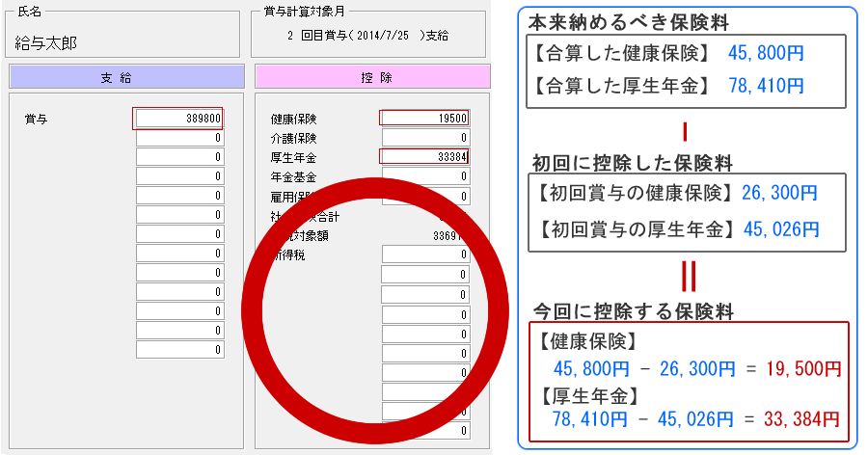Select the bottom-most field in 控除 column
Screen dimensions: 868x455
[x=425, y=431]
